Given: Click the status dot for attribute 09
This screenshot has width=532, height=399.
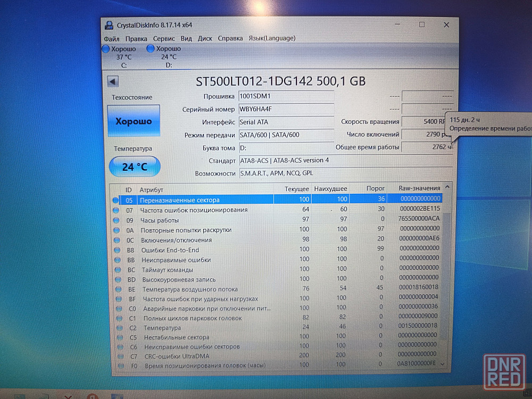Looking at the screenshot, I should pos(117,220).
